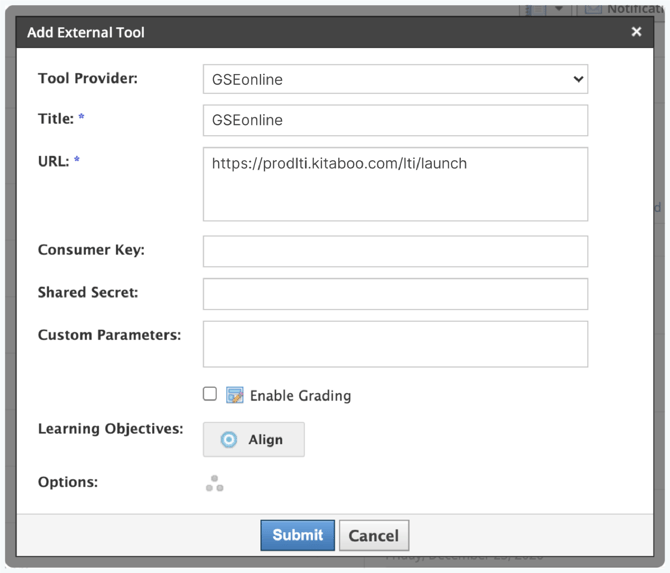This screenshot has width=670, height=573.
Task: Submit the external tool form
Action: 297,535
